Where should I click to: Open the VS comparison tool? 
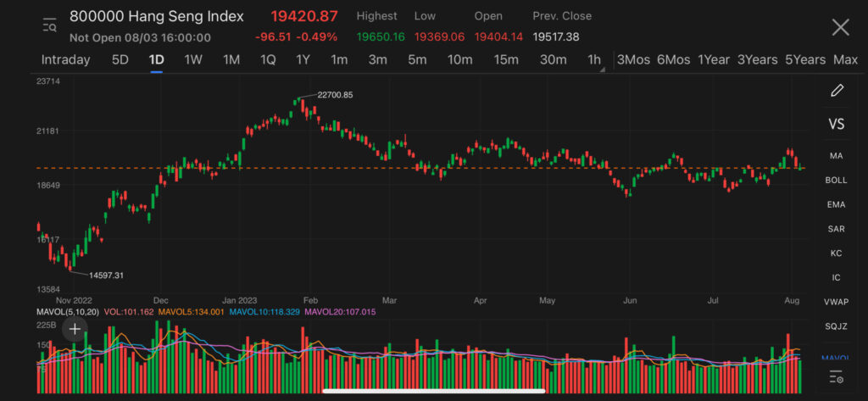pos(837,124)
